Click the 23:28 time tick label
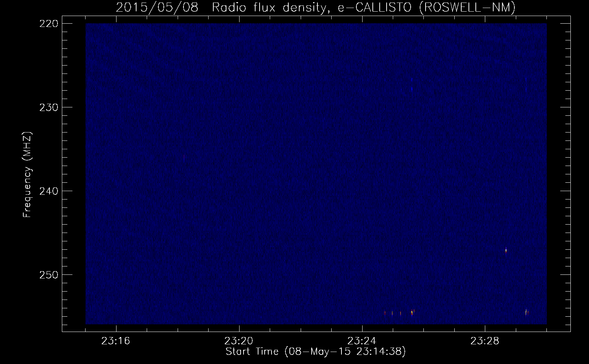The width and height of the screenshot is (589, 364). tap(485, 341)
